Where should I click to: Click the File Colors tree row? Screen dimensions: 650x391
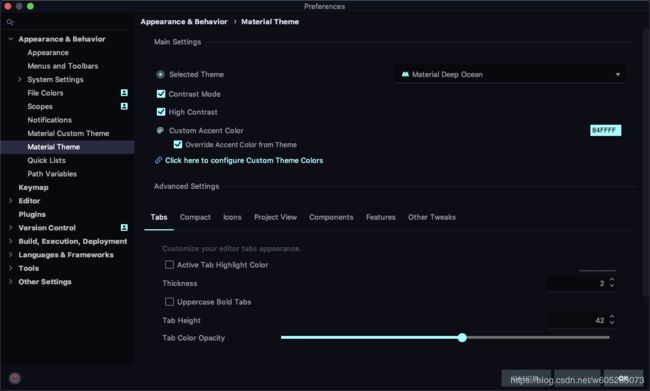[x=68, y=93]
